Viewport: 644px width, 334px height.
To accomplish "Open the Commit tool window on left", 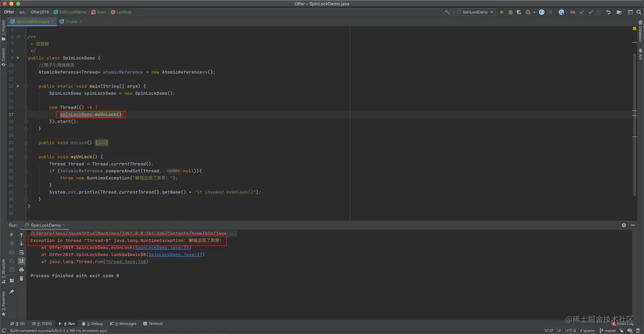I will (3, 57).
